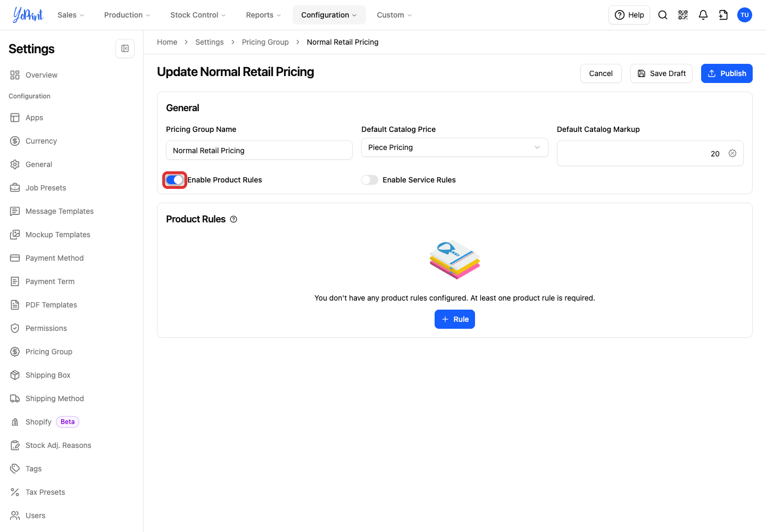Collapse the Settings sidebar panel icon
766x532 pixels.
[x=125, y=48]
